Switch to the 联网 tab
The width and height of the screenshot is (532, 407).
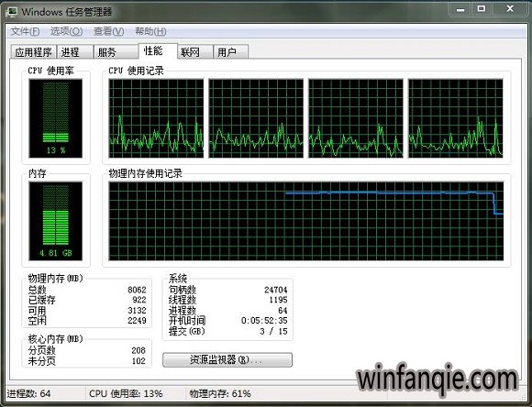point(195,52)
